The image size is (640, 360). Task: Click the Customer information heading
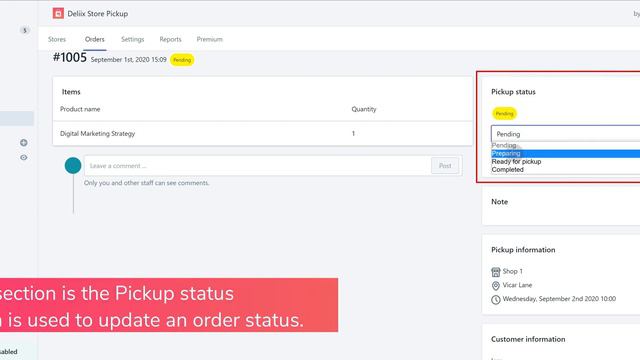[528, 339]
